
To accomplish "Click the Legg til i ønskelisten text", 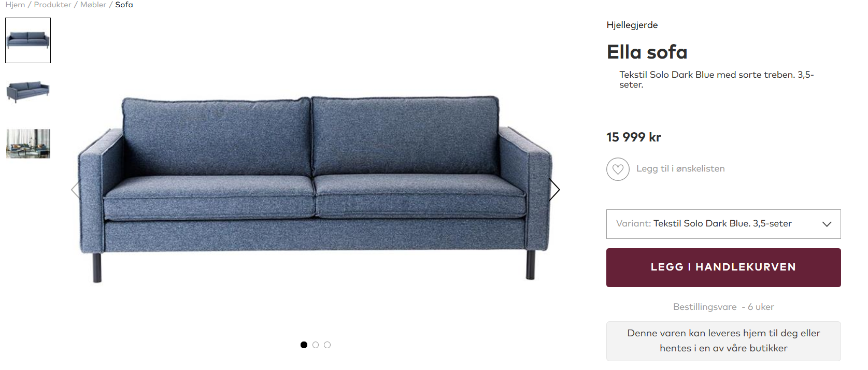I will 680,168.
